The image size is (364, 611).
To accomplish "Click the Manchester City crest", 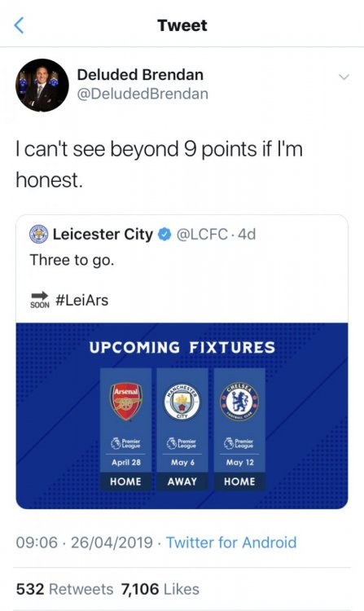I will click(x=182, y=402).
